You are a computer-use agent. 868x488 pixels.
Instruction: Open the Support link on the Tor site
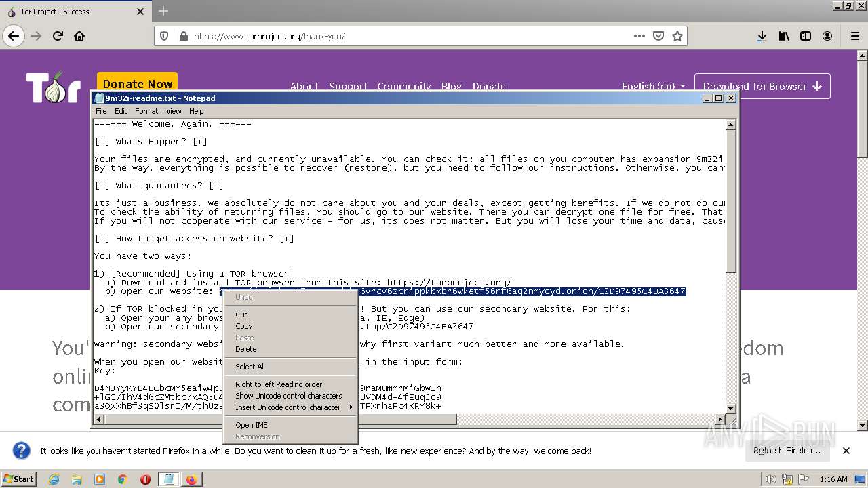click(348, 86)
